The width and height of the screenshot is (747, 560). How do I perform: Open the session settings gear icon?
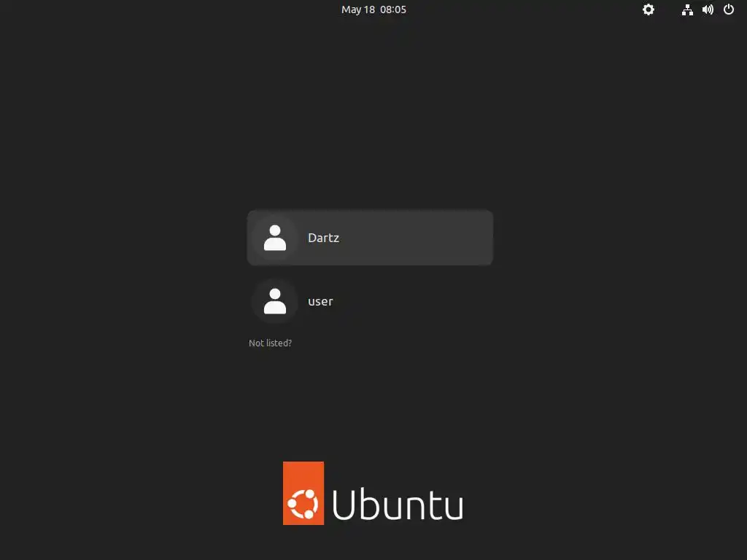pos(649,9)
